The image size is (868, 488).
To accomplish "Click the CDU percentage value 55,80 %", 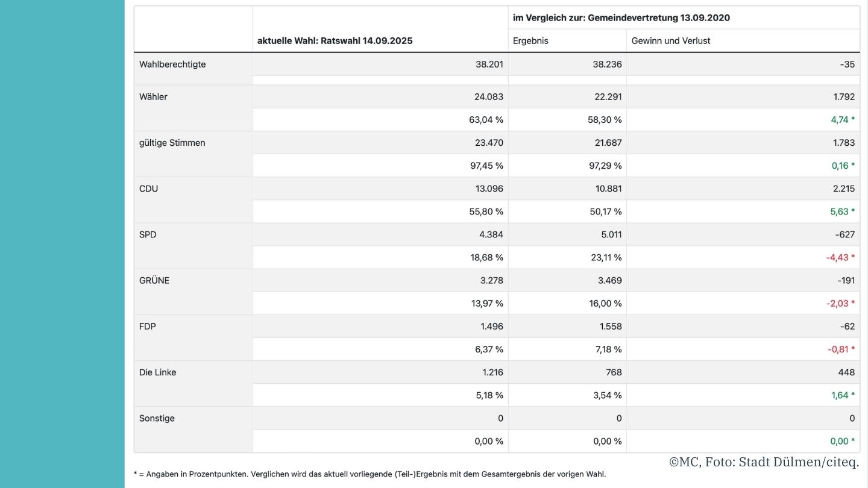I will pyautogui.click(x=487, y=211).
